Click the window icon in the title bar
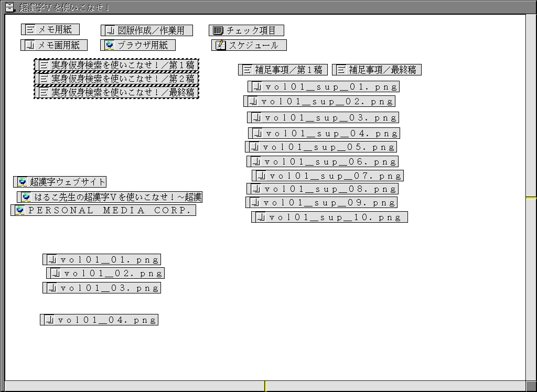The width and height of the screenshot is (537, 392). 9,7
